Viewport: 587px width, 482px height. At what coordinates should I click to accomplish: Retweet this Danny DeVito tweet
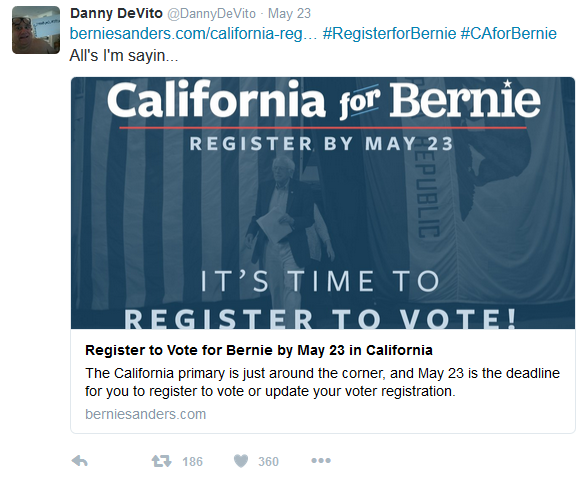pos(161,461)
